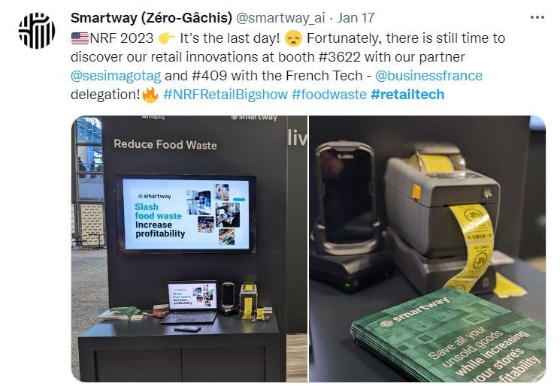The width and height of the screenshot is (560, 392).
Task: Click the Smartway (Zéro-Gâchis) display name
Action: click(x=151, y=17)
